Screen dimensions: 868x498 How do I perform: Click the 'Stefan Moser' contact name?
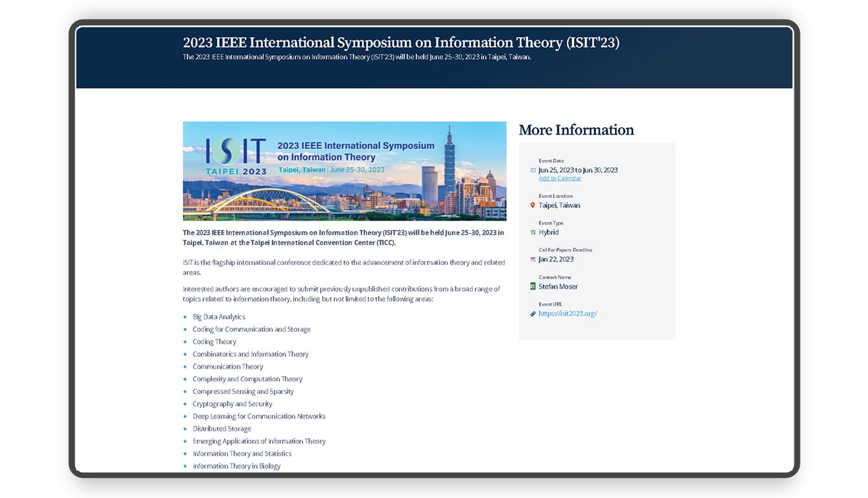[558, 287]
